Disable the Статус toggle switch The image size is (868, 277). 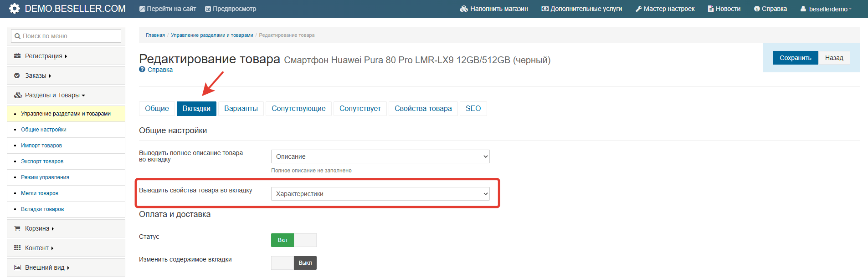pyautogui.click(x=294, y=240)
